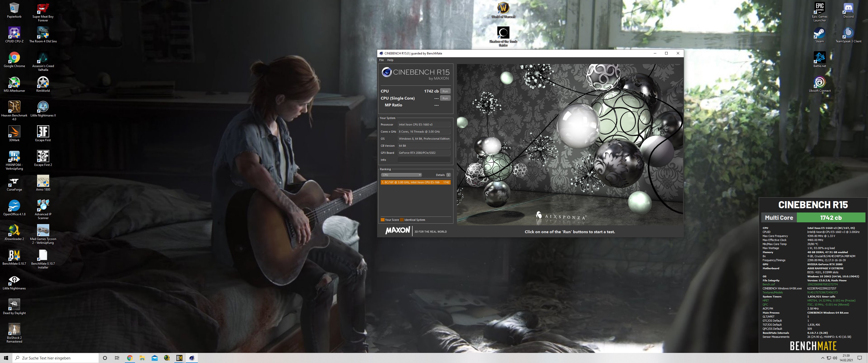The image size is (868, 363).
Task: Click the green 1742 cb BenchMate score
Action: (831, 218)
